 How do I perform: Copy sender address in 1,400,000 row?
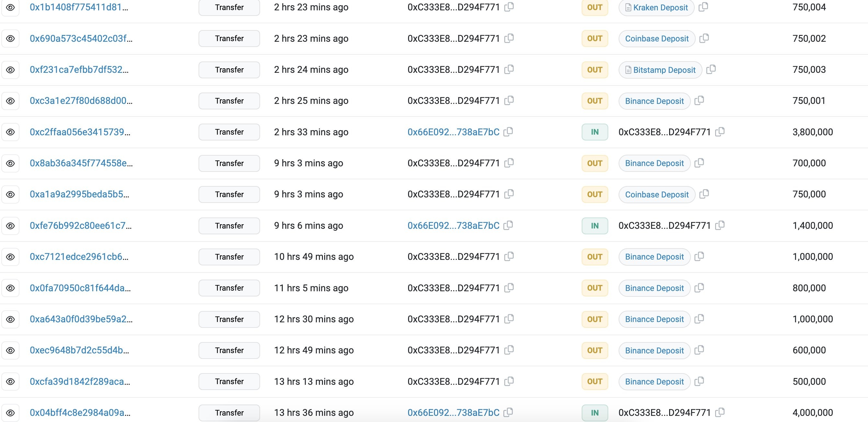508,225
